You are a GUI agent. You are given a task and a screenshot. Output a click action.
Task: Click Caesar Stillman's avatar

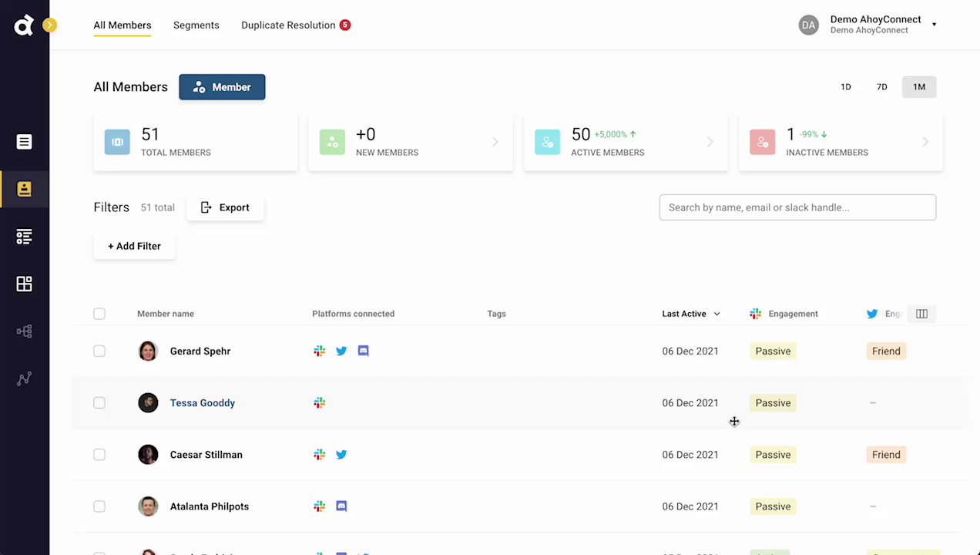[x=148, y=455]
